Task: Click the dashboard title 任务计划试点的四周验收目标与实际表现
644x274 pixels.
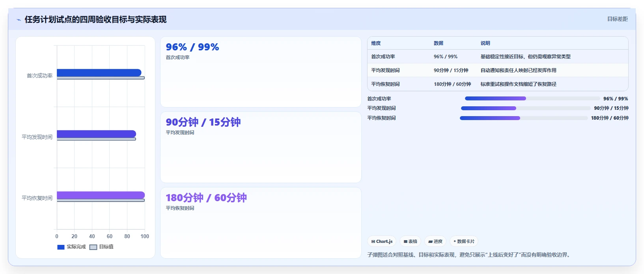Action: pyautogui.click(x=95, y=19)
